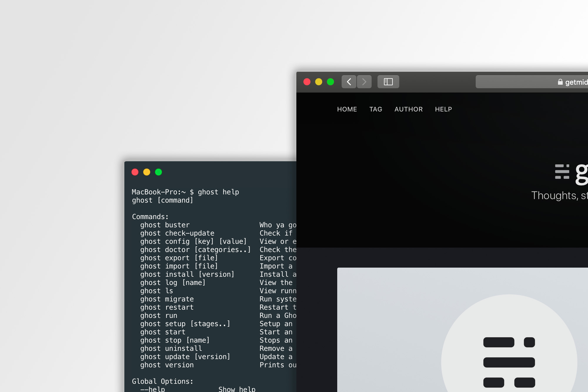The image size is (588, 392).
Task: Click the 'ghost install [version]' line
Action: (x=187, y=274)
